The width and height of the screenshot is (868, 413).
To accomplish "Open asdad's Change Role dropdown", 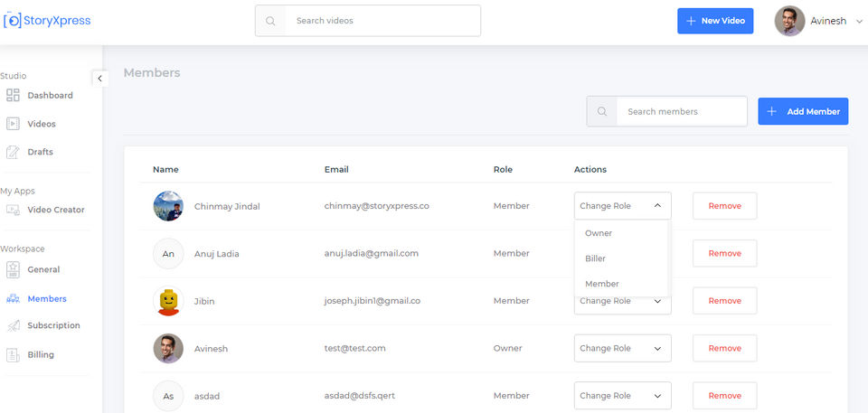I will point(622,396).
